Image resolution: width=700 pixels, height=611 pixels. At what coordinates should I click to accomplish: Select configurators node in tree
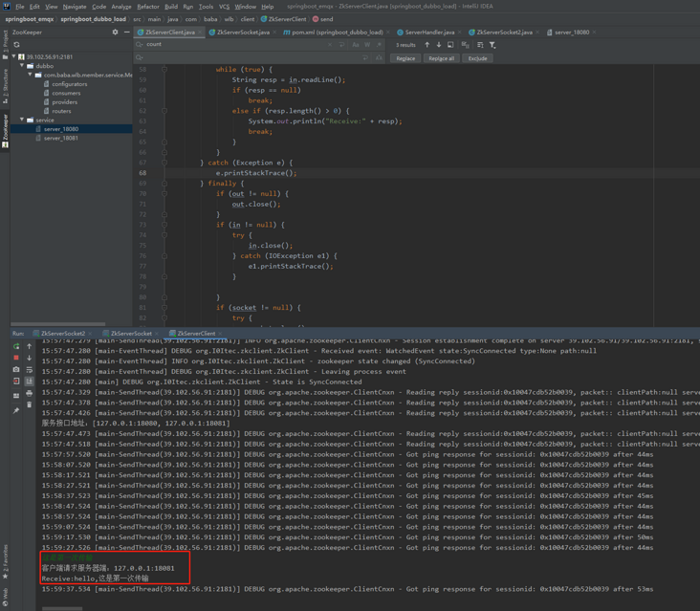click(x=69, y=84)
